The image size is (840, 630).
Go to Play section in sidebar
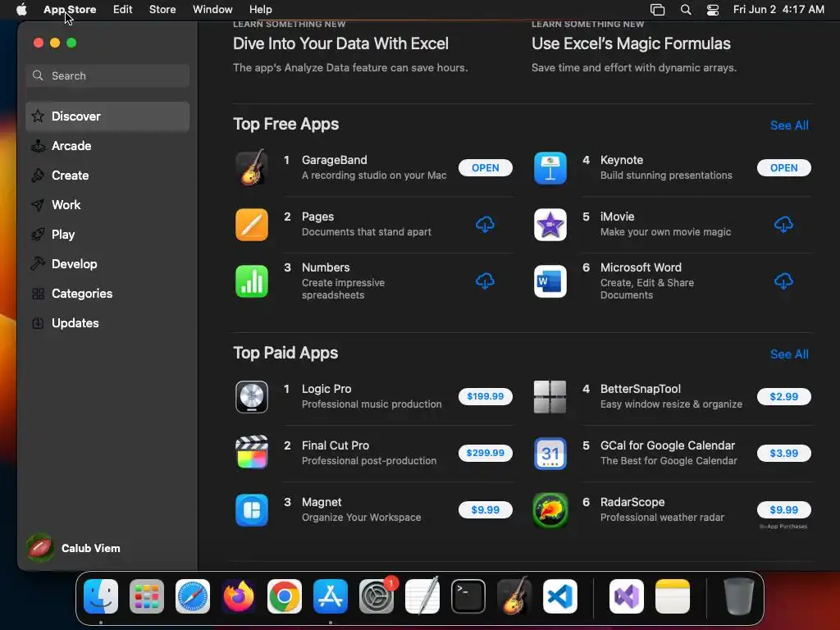point(107,234)
